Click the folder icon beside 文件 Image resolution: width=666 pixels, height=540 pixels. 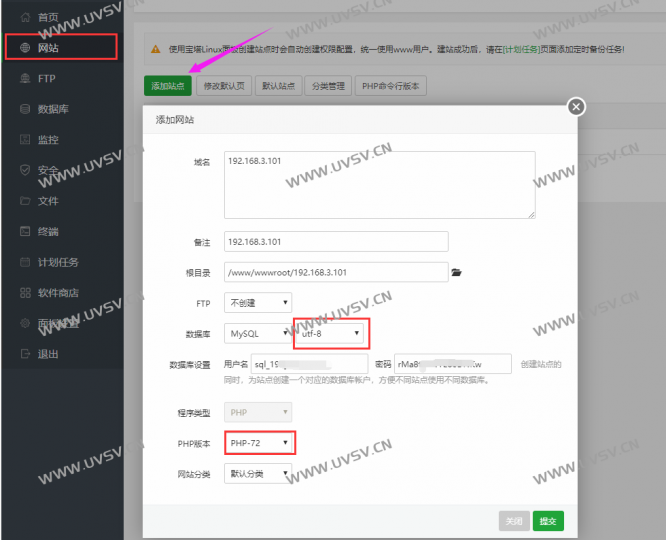click(x=25, y=201)
